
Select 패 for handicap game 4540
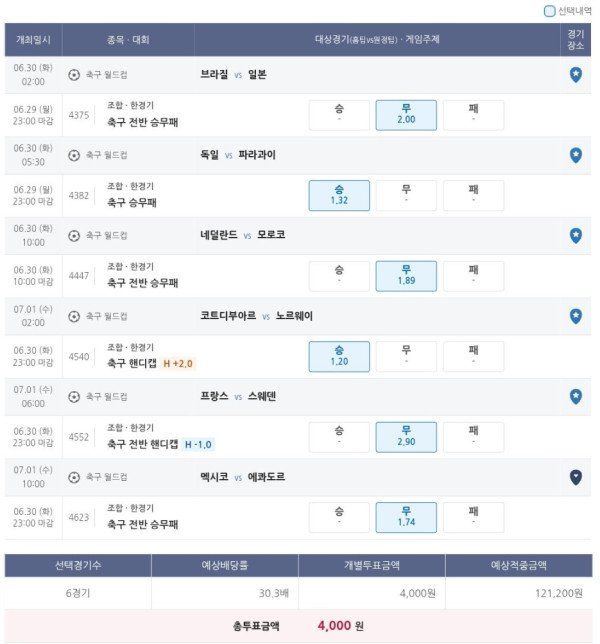pos(473,356)
